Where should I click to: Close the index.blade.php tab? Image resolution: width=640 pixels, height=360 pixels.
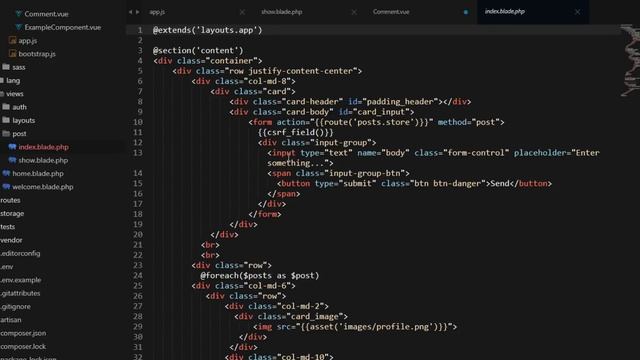pos(577,12)
